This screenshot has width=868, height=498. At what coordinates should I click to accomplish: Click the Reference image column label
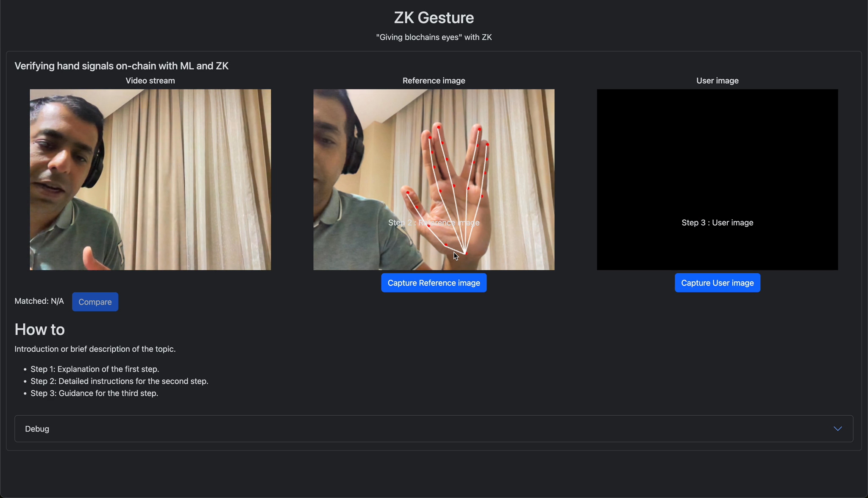click(434, 81)
